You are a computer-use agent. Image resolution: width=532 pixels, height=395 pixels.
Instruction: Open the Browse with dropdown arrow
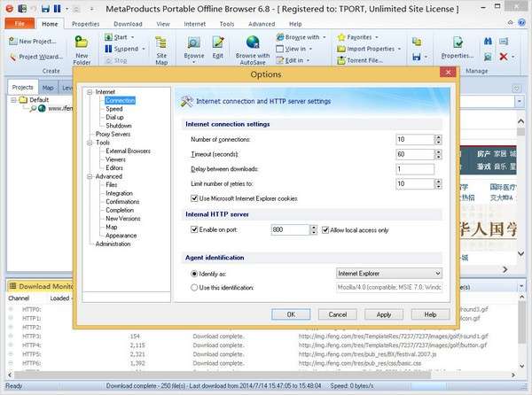click(x=325, y=37)
